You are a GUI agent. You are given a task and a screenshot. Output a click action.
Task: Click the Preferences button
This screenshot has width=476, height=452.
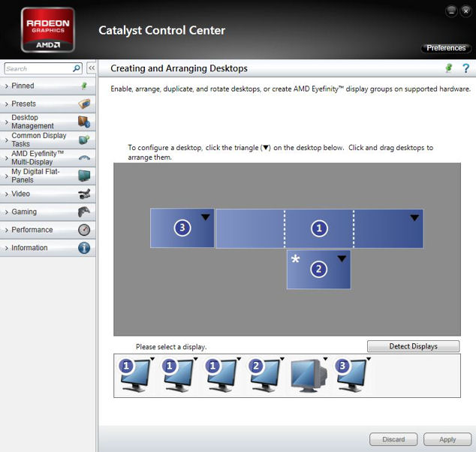(x=446, y=48)
